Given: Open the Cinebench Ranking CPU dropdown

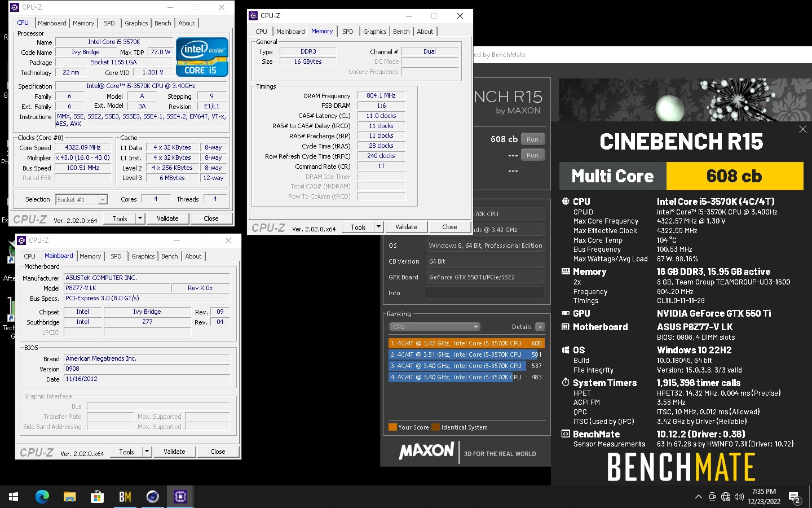Looking at the screenshot, I should click(435, 327).
